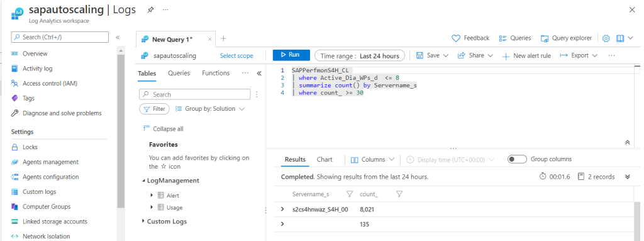The height and width of the screenshot is (241, 644).
Task: Run the query
Action: 290,55
